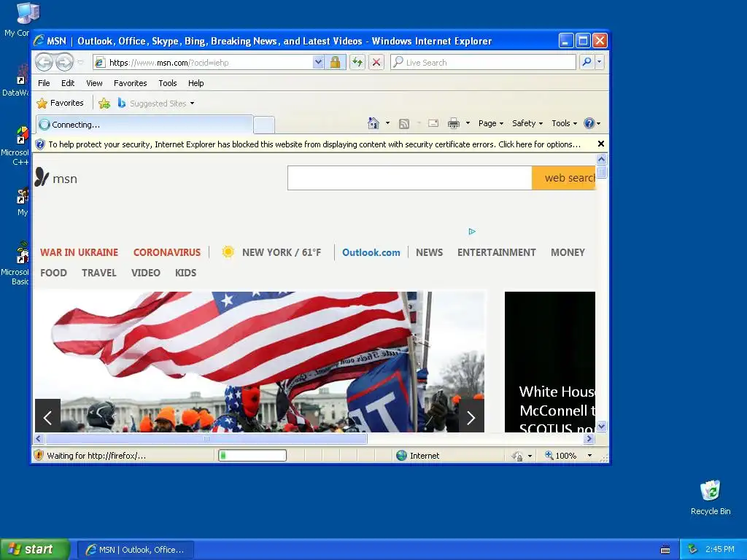
Task: Click the red Stop loading icon
Action: [376, 63]
